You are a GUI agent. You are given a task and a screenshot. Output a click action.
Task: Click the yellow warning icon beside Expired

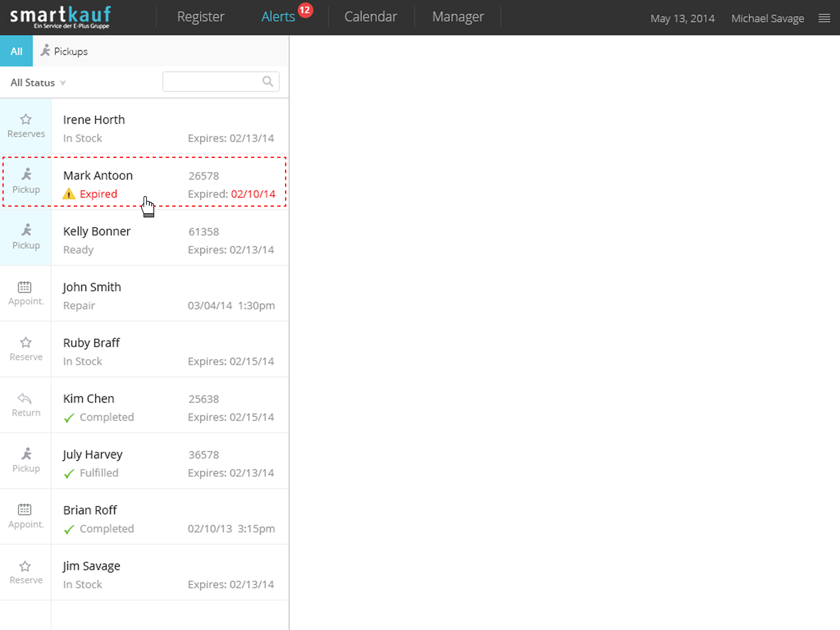coord(69,194)
